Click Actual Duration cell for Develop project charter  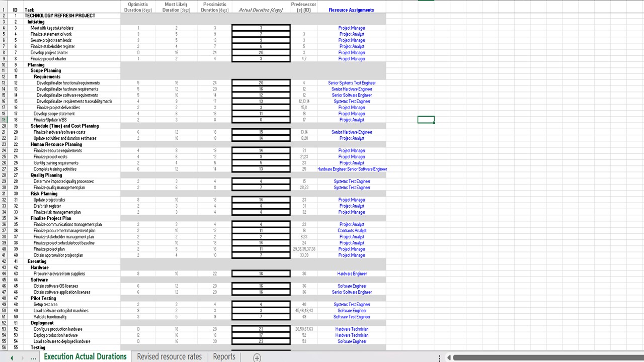point(261,52)
